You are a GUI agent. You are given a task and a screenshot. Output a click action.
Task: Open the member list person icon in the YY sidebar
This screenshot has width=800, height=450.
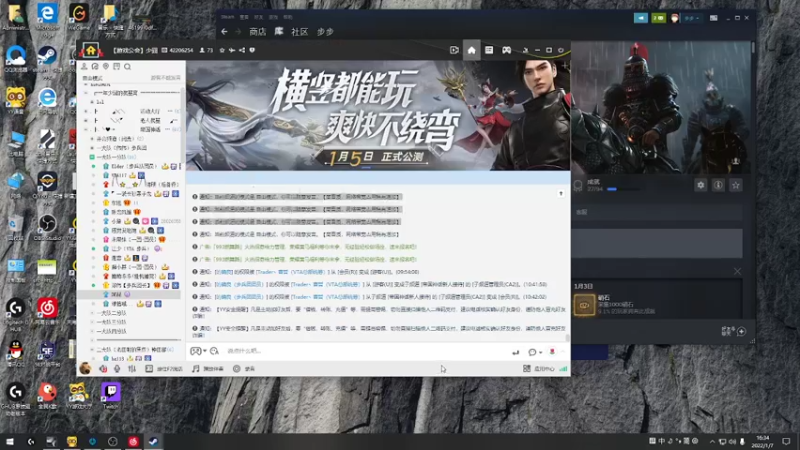(x=84, y=66)
